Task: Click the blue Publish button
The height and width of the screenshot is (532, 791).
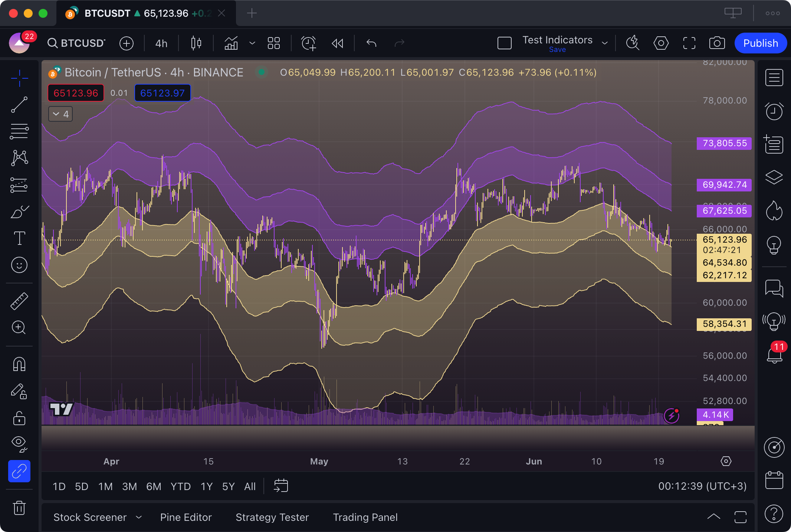Action: point(760,43)
